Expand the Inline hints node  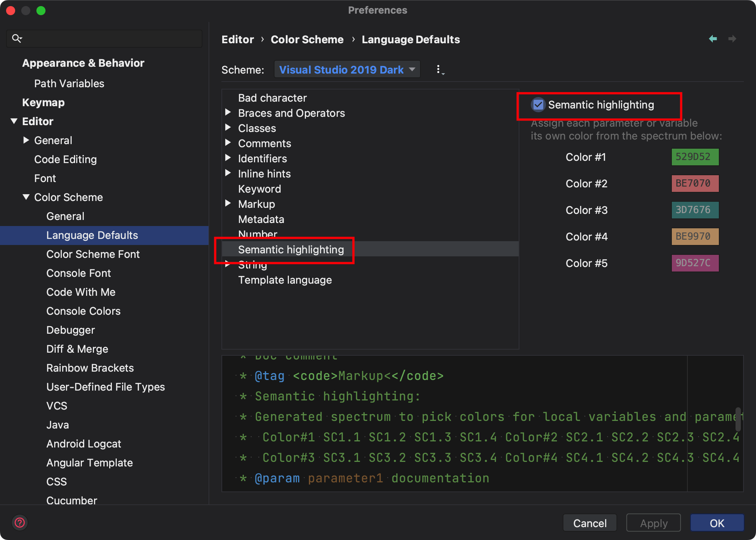coord(228,173)
